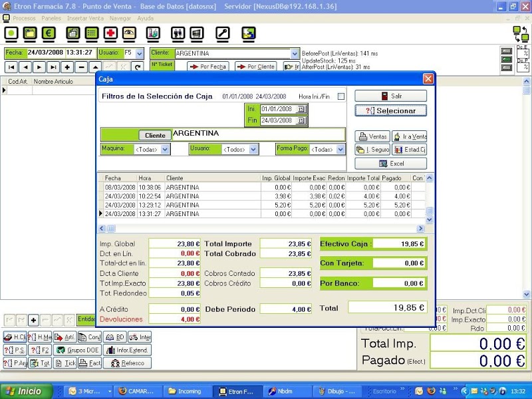This screenshot has height=399, width=532.
Task: Click the Por Fecha button
Action: pyautogui.click(x=208, y=66)
